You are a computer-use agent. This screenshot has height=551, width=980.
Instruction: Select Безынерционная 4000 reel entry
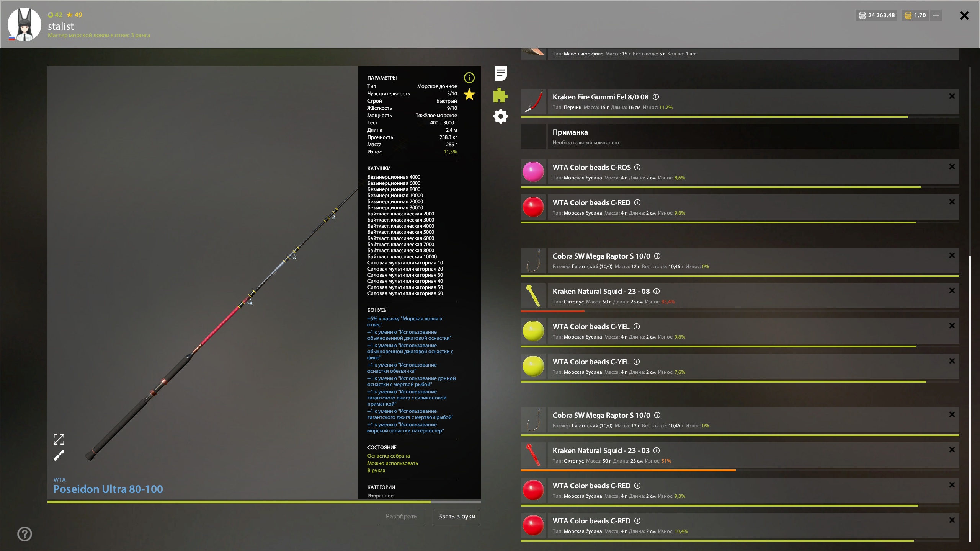coord(394,177)
